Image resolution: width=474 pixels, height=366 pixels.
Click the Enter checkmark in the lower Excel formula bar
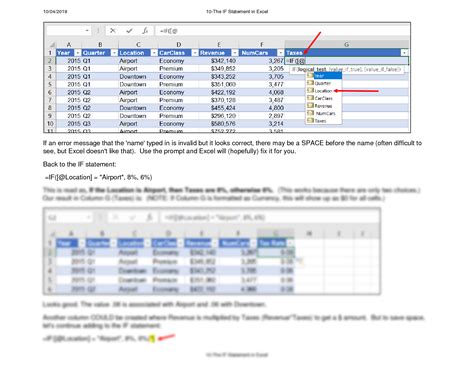pyautogui.click(x=133, y=218)
